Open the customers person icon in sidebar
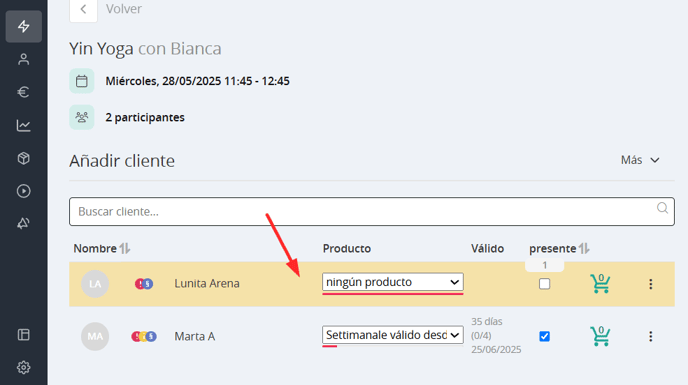The image size is (688, 385). click(x=24, y=59)
